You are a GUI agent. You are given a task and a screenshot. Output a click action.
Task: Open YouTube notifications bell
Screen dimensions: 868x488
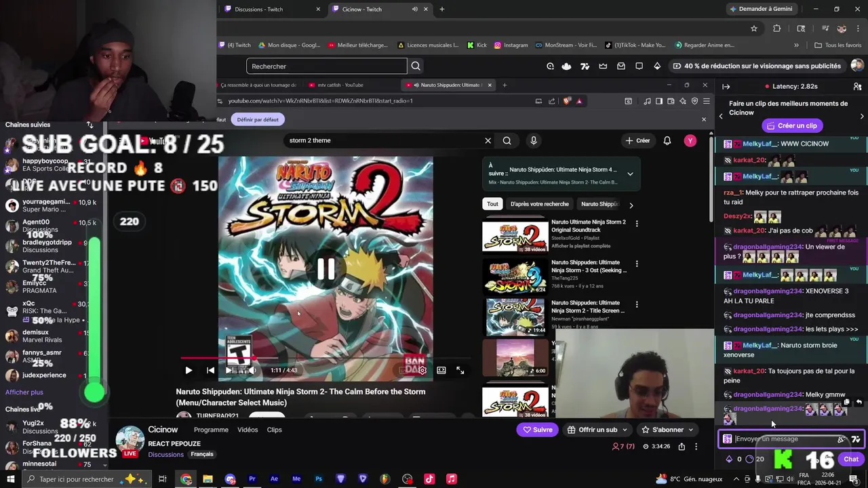667,140
